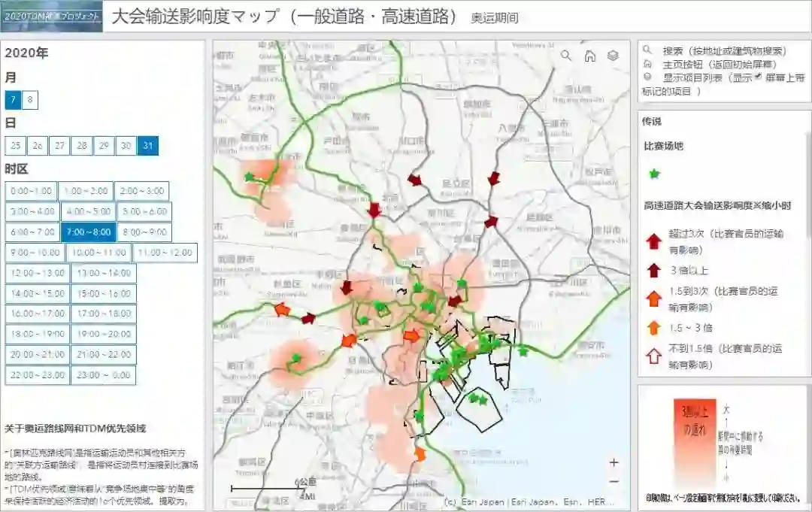812x512 pixels.
Task: Choose the 7:00~8:00 time slot
Action: click(x=89, y=232)
